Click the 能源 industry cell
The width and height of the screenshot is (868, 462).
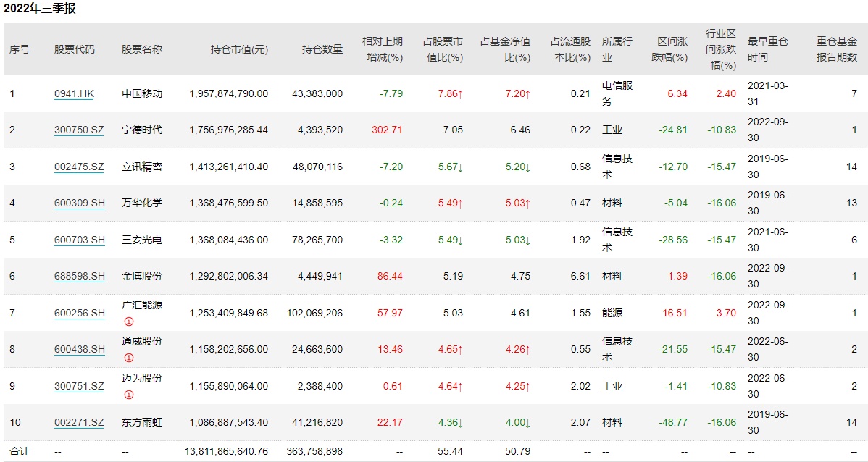pos(612,313)
